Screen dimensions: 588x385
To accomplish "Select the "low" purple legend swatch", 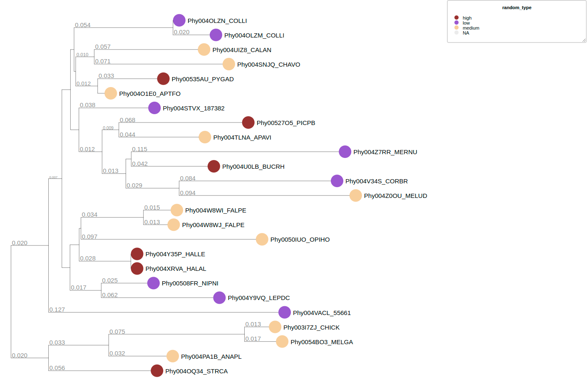I will [x=457, y=23].
